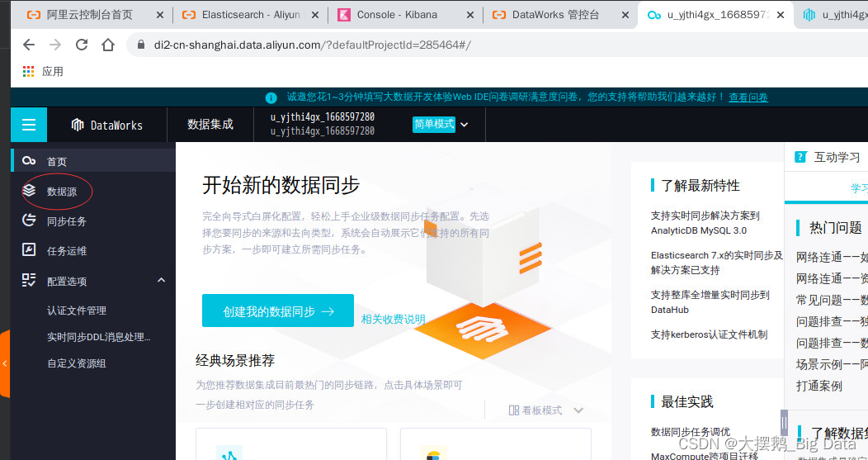Click the browser back arrow
This screenshot has height=460, width=868.
click(x=29, y=45)
